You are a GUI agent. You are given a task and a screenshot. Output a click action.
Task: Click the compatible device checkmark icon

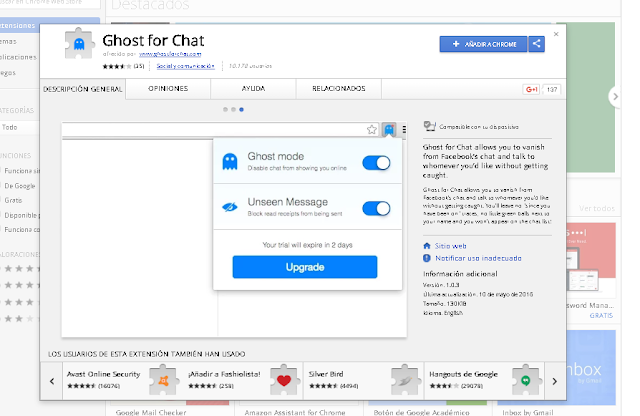coord(429,126)
